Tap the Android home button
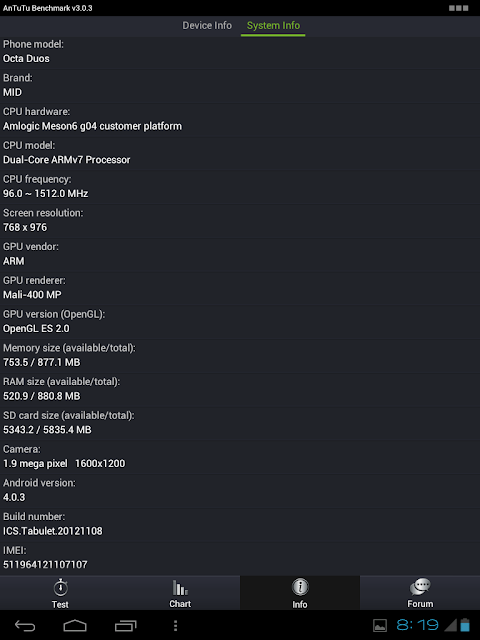Image resolution: width=480 pixels, height=640 pixels. point(75,625)
